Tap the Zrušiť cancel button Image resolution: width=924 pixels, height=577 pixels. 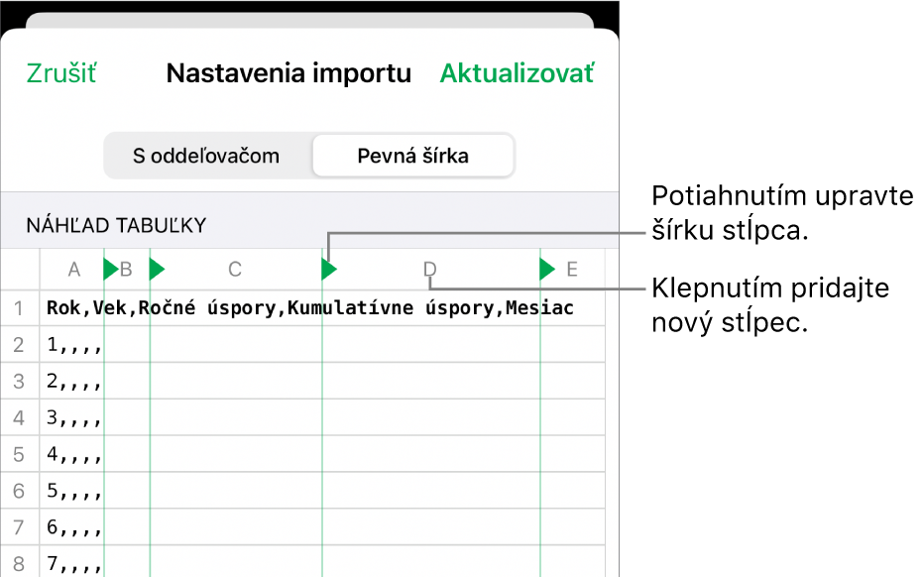point(61,73)
